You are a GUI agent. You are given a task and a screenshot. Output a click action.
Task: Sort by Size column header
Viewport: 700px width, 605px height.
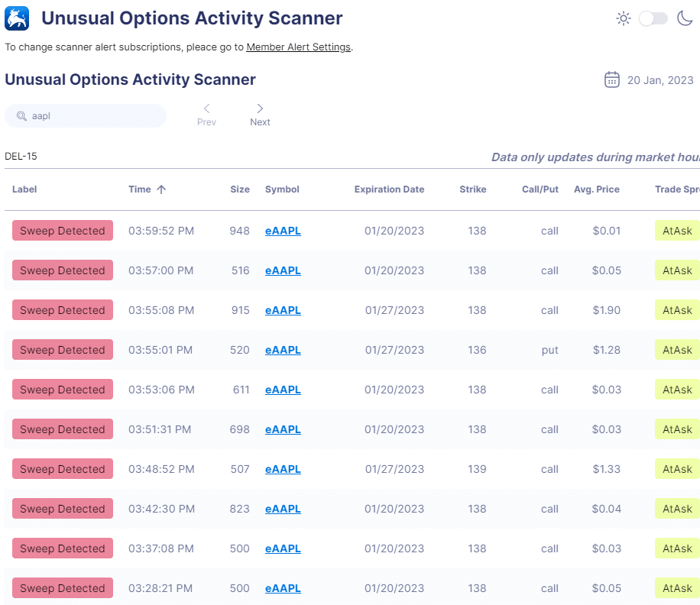(x=240, y=189)
